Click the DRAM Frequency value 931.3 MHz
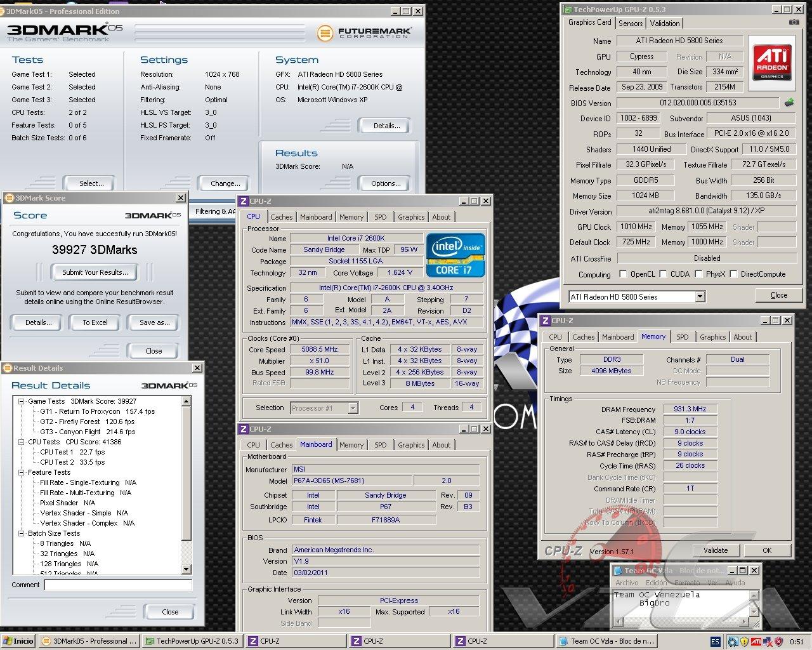 [x=690, y=409]
